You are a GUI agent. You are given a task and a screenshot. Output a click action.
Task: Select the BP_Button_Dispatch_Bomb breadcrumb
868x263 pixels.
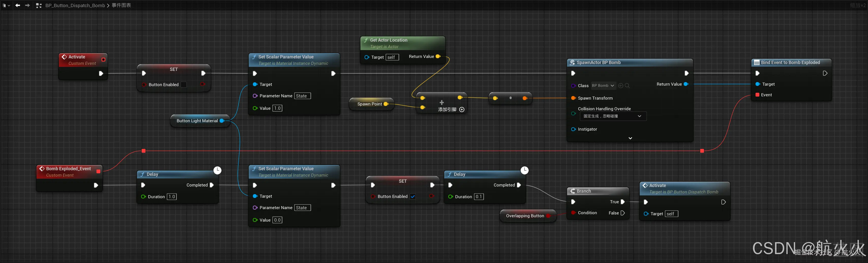pos(75,5)
